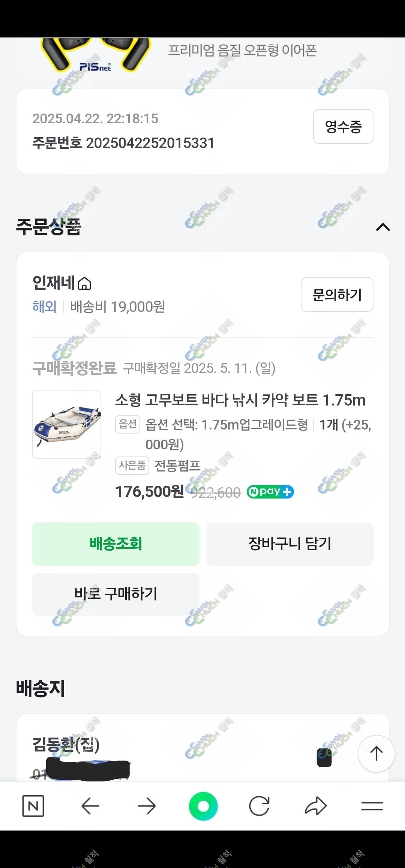This screenshot has height=868, width=405.
Task: Tap the 프리미엄 음질 오픈형 이어폰 banner
Action: [x=242, y=51]
